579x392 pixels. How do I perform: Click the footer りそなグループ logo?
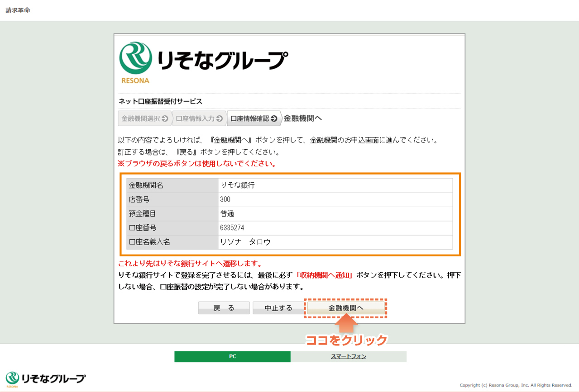[45, 379]
